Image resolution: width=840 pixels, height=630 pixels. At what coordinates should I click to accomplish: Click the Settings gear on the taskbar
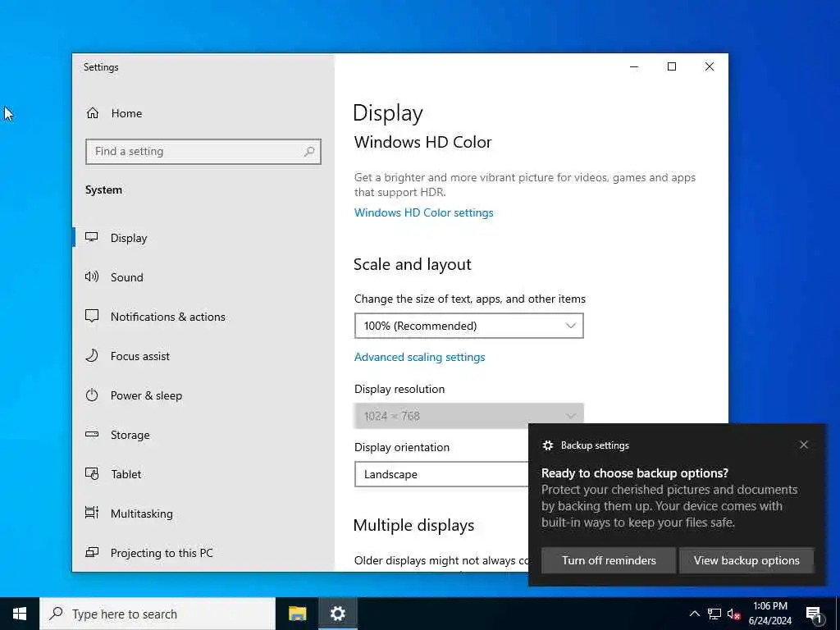pyautogui.click(x=337, y=614)
